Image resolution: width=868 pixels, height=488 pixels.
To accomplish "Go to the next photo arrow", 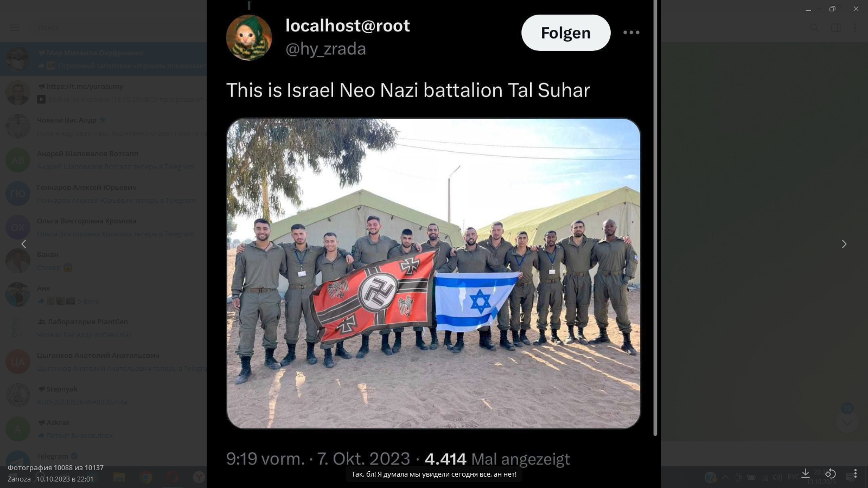I will (844, 244).
